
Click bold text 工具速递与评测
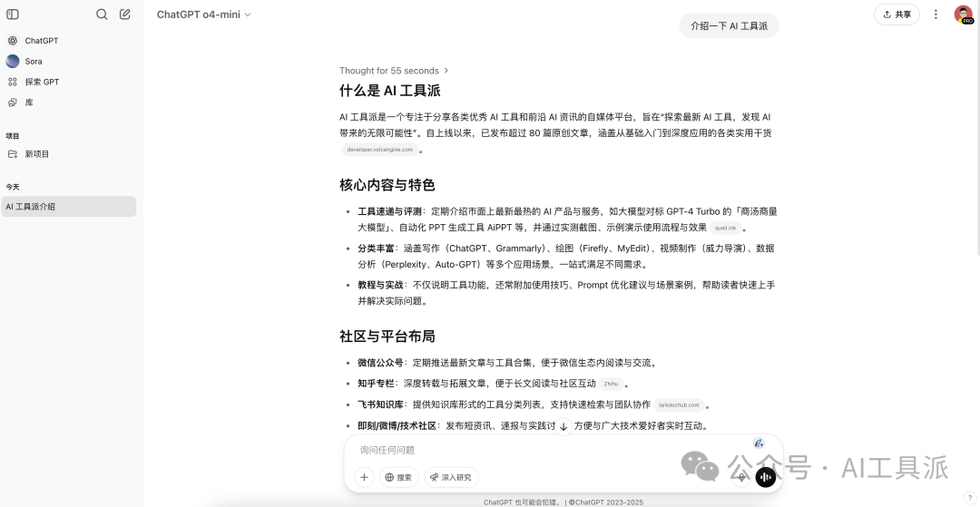click(389, 211)
